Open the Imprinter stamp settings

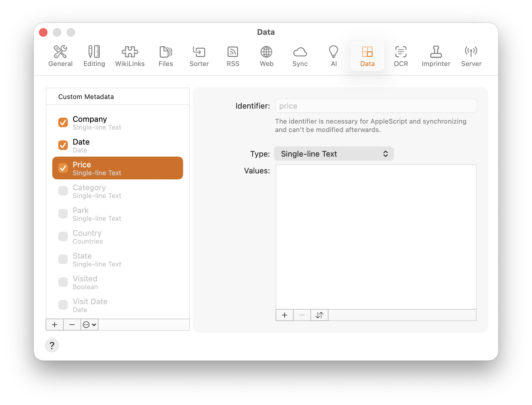(436, 56)
